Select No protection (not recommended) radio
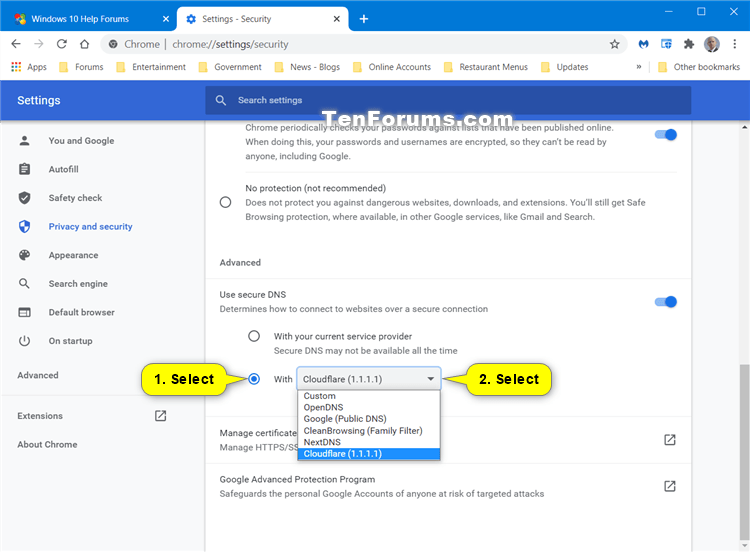 point(225,202)
